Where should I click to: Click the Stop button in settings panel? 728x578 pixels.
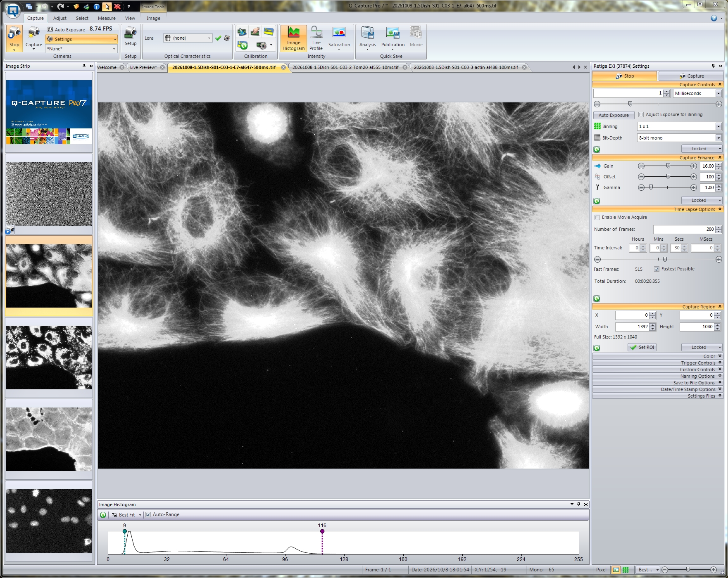tap(624, 76)
